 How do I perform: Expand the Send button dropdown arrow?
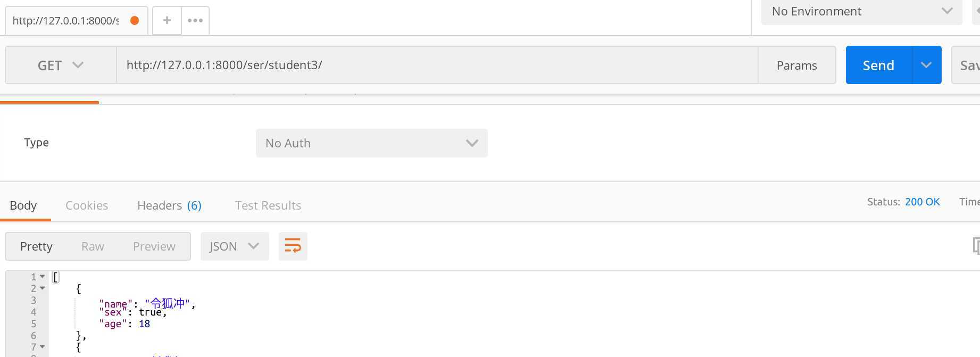tap(926, 65)
